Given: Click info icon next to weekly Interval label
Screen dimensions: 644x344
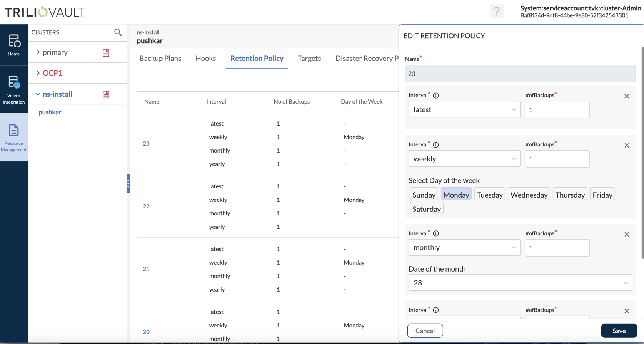Looking at the screenshot, I should tap(436, 145).
